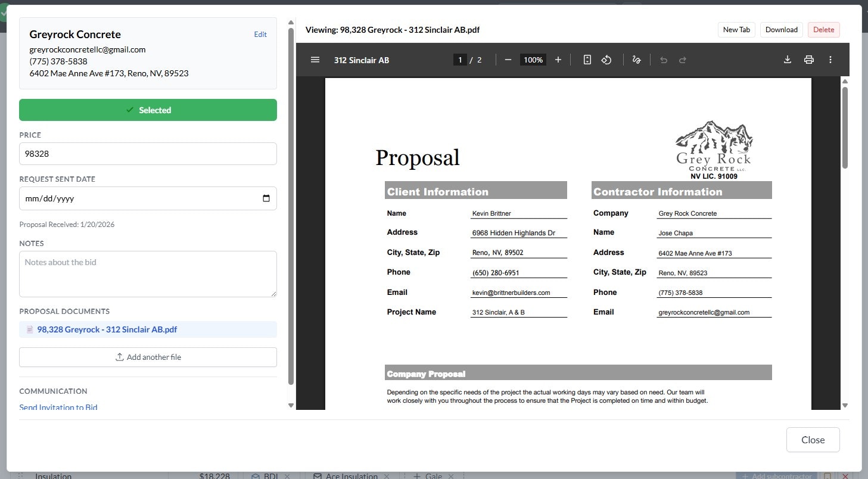Open the Request Sent Date calendar picker

pos(266,198)
